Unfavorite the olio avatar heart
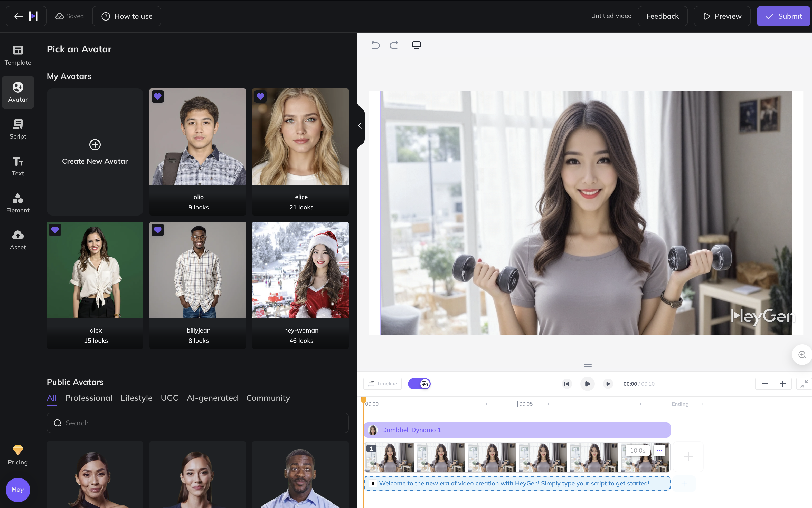The height and width of the screenshot is (508, 812). [158, 96]
